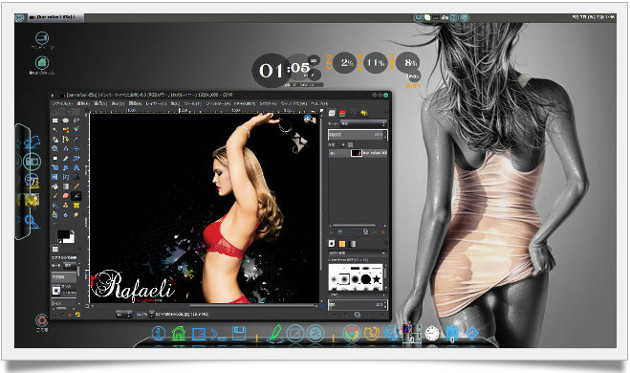Select the Blend gradient tool
630x373 pixels.
[x=65, y=186]
